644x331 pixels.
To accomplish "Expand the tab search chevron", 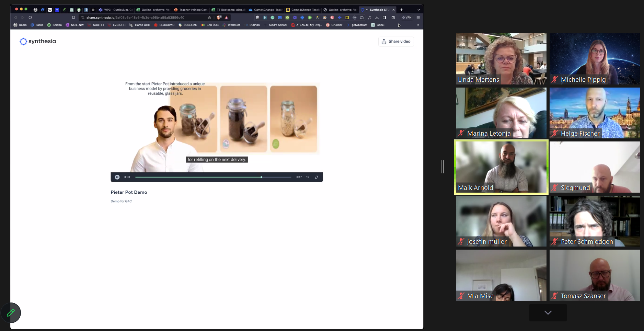I will (418, 10).
